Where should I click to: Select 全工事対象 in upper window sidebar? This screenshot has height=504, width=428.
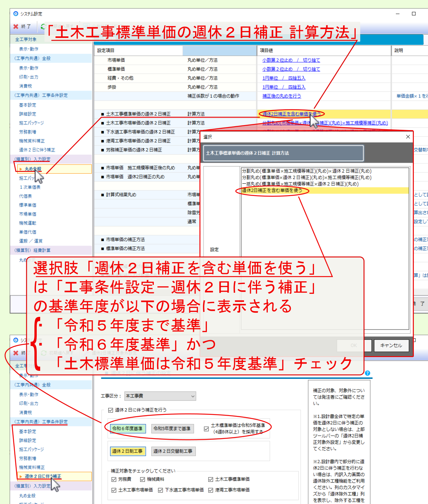26,39
